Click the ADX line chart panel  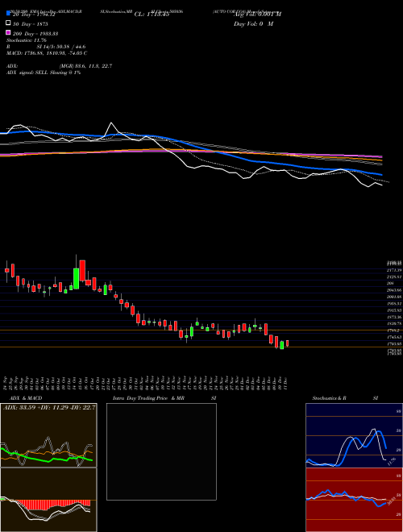pos(48,435)
